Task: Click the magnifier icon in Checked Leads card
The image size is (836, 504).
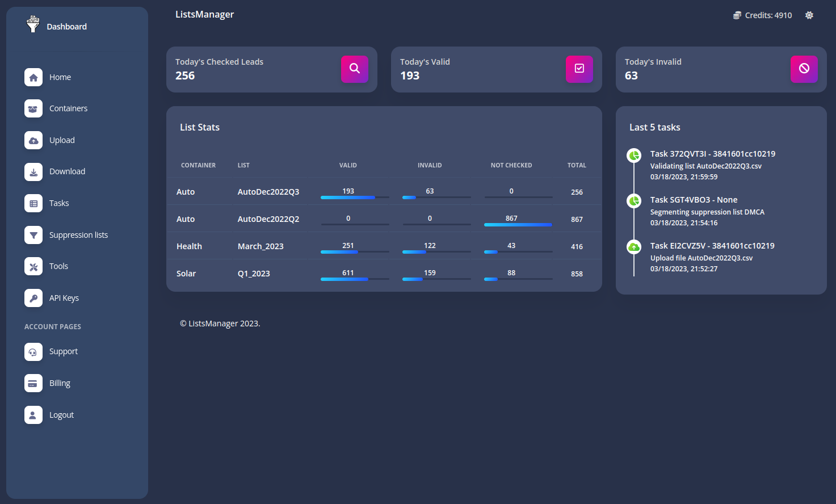Action: (x=355, y=69)
